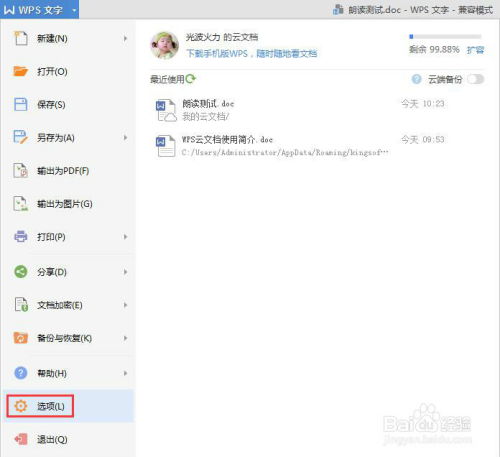The width and height of the screenshot is (500, 457).
Task: Expand the 新建(N) submenu arrow
Action: click(125, 38)
